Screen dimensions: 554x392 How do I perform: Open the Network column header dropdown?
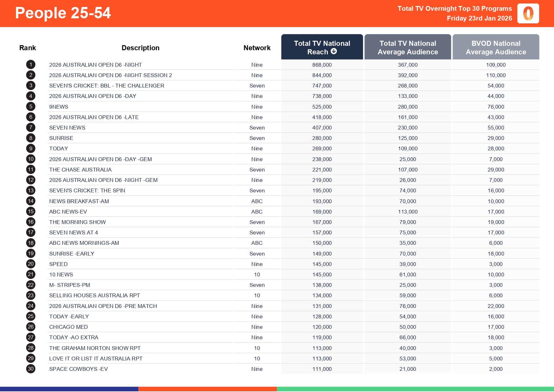pos(257,47)
